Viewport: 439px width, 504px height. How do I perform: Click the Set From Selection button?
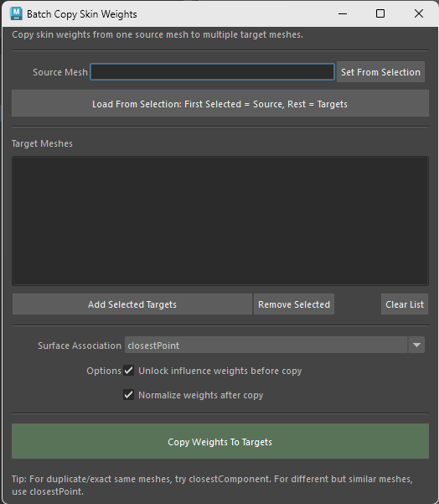380,71
